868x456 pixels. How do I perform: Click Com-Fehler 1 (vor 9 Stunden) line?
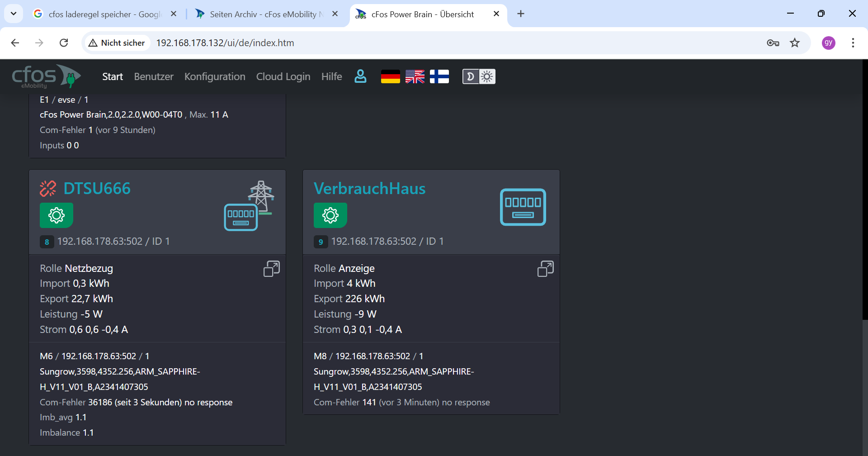pos(98,130)
